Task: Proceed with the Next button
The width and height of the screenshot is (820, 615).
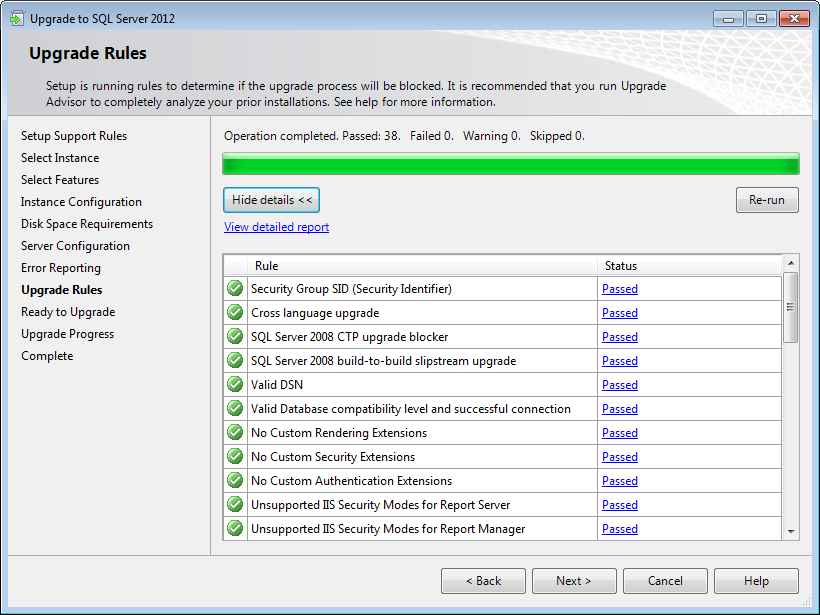Action: pyautogui.click(x=574, y=581)
